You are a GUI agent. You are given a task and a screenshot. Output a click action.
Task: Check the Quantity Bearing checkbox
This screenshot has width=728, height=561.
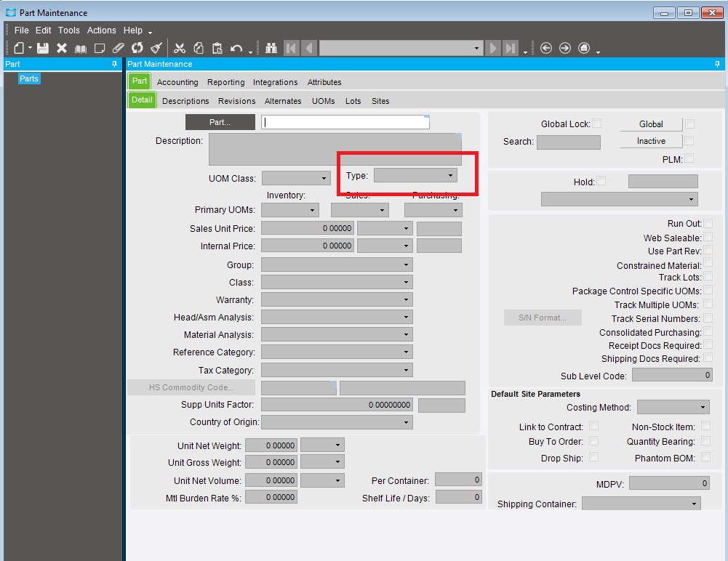705,441
